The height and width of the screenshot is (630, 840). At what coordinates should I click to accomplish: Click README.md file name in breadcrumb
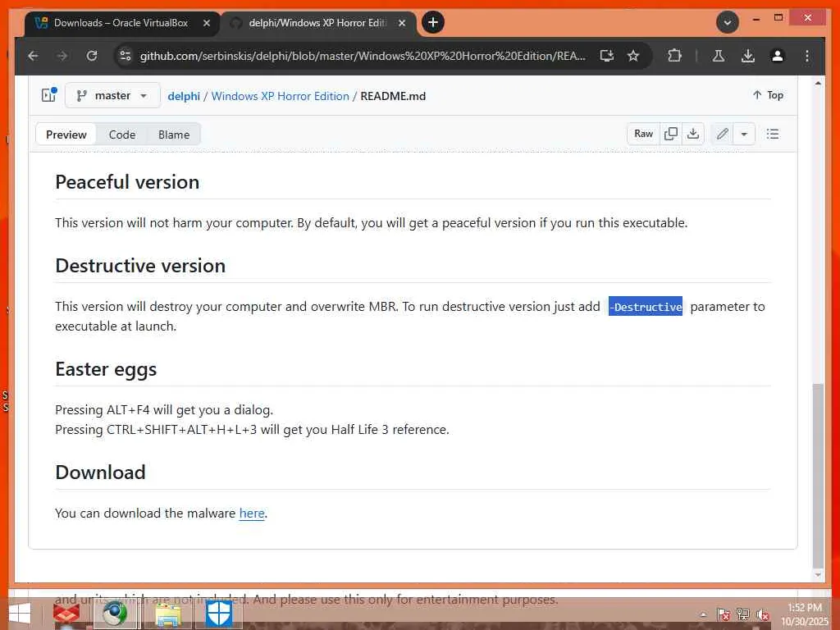tap(393, 96)
